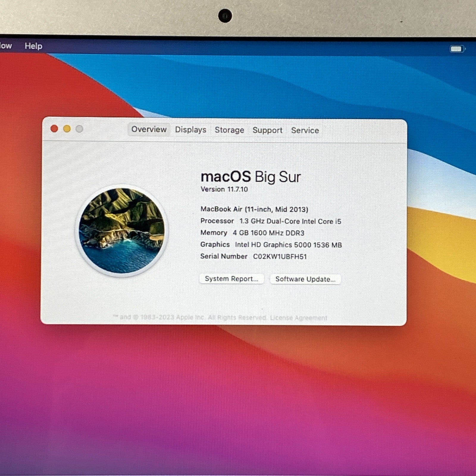Switch to the Overview tab
The width and height of the screenshot is (476, 476).
pos(149,129)
